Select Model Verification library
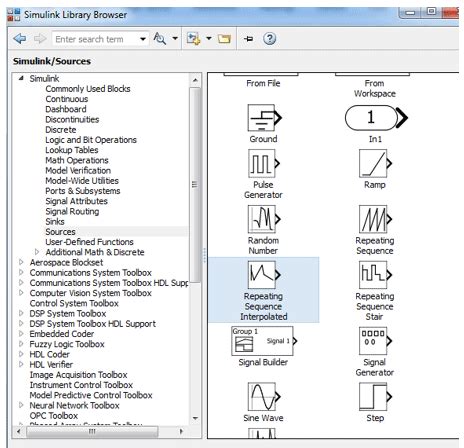464x448 pixels. tap(78, 171)
